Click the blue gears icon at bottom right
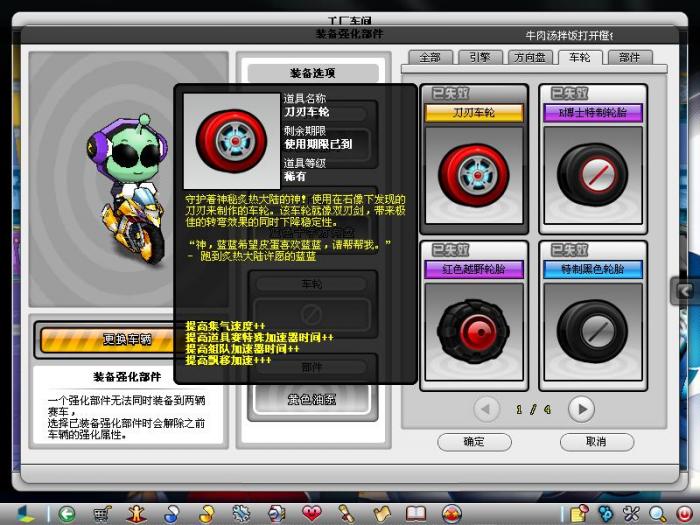The height and width of the screenshot is (525, 700). click(605, 514)
